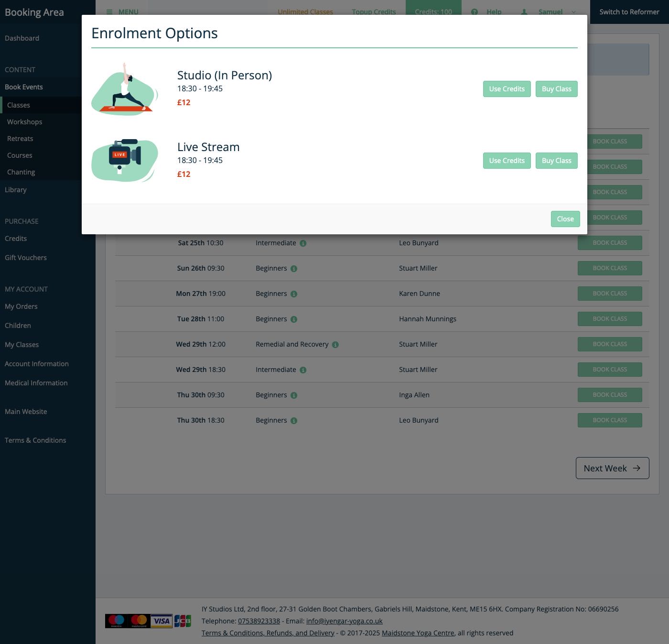Image resolution: width=669 pixels, height=644 pixels.
Task: Expand the Samuel account dropdown arrow
Action: pyautogui.click(x=573, y=12)
